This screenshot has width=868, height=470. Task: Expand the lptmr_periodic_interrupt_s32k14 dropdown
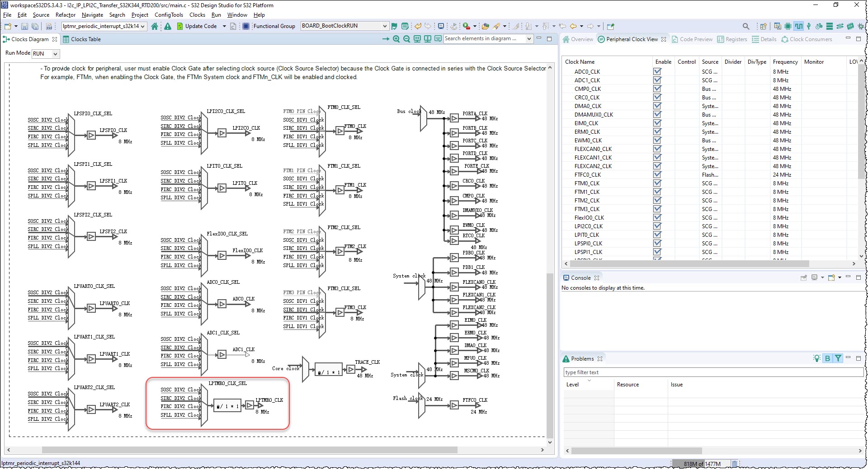tap(143, 26)
